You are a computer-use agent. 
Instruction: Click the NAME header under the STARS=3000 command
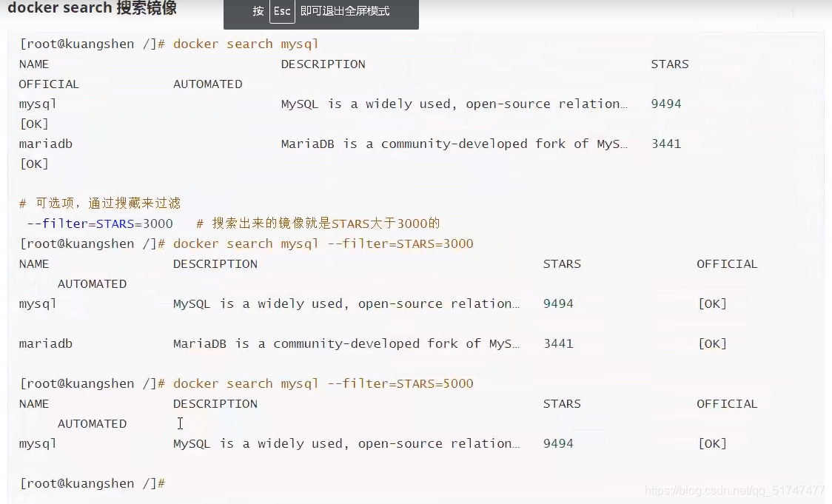(34, 264)
